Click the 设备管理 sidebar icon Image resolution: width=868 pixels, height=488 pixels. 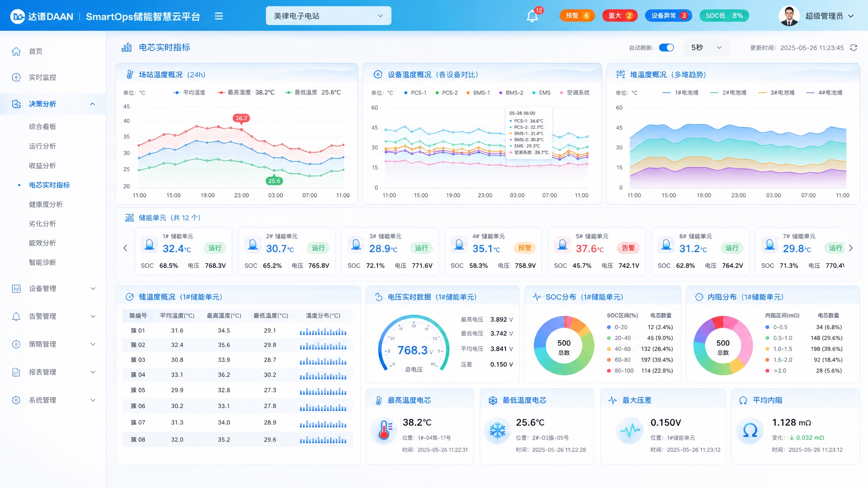pyautogui.click(x=16, y=288)
